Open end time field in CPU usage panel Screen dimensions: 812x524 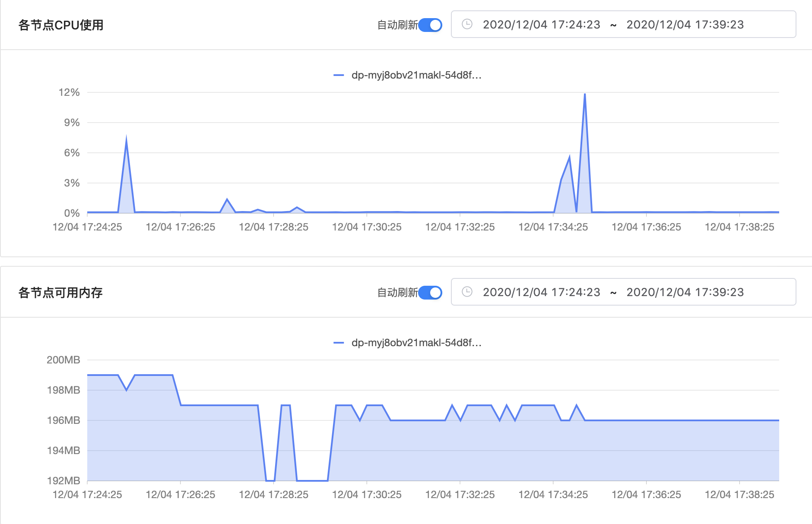(685, 25)
